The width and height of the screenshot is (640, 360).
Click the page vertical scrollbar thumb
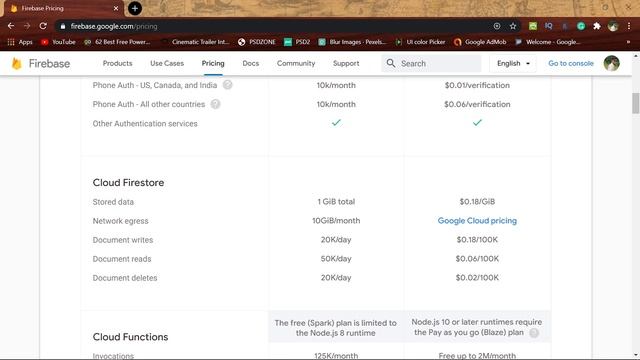pos(636,103)
